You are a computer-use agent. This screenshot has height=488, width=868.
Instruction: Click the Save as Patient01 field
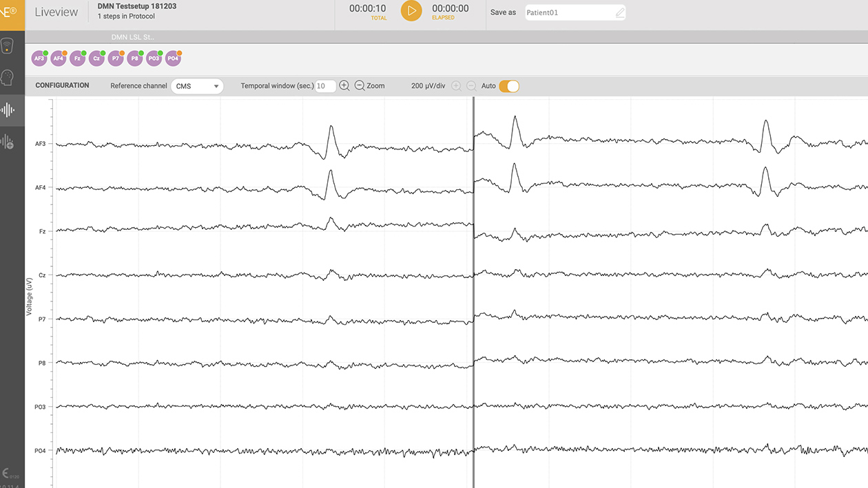(568, 12)
